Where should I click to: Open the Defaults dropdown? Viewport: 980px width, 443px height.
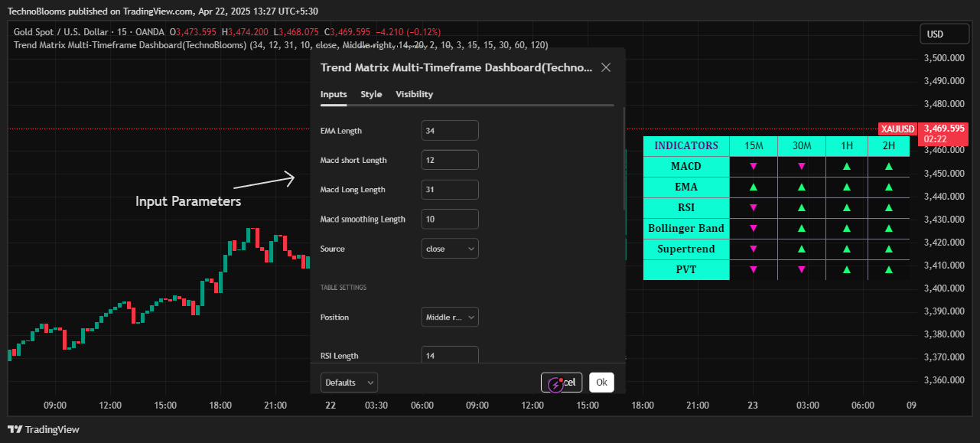(x=349, y=383)
